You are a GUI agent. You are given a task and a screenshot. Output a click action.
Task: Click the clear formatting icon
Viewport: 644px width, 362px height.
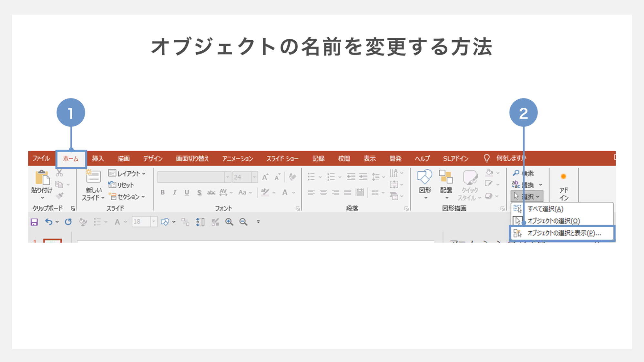coord(292,177)
